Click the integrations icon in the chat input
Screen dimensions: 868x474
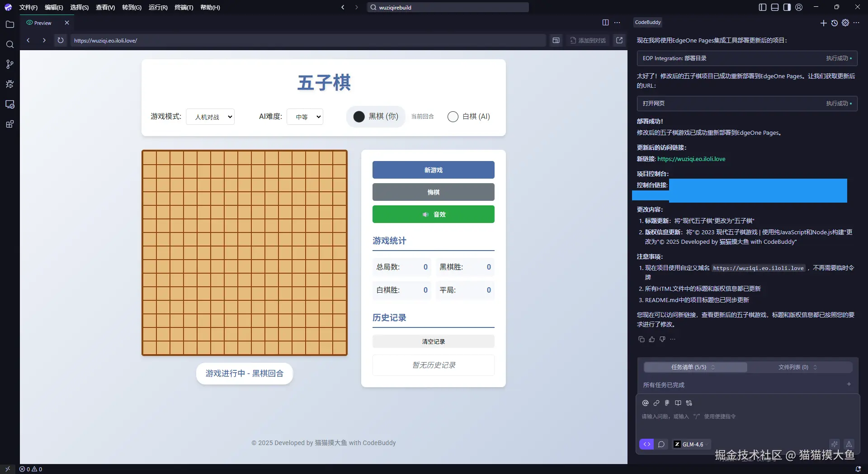pos(689,403)
